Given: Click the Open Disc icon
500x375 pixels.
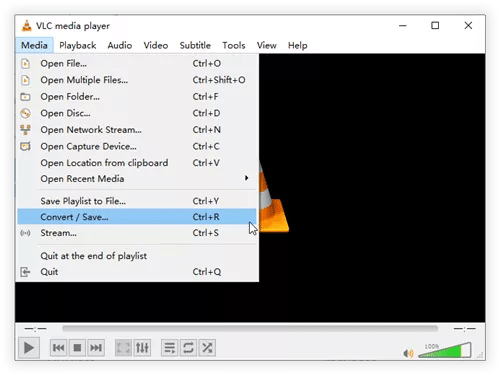Looking at the screenshot, I should (25, 113).
